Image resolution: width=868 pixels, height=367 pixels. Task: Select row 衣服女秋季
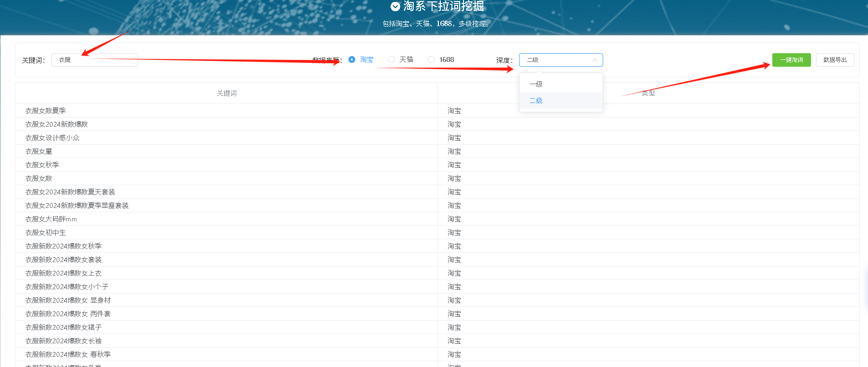437,165
